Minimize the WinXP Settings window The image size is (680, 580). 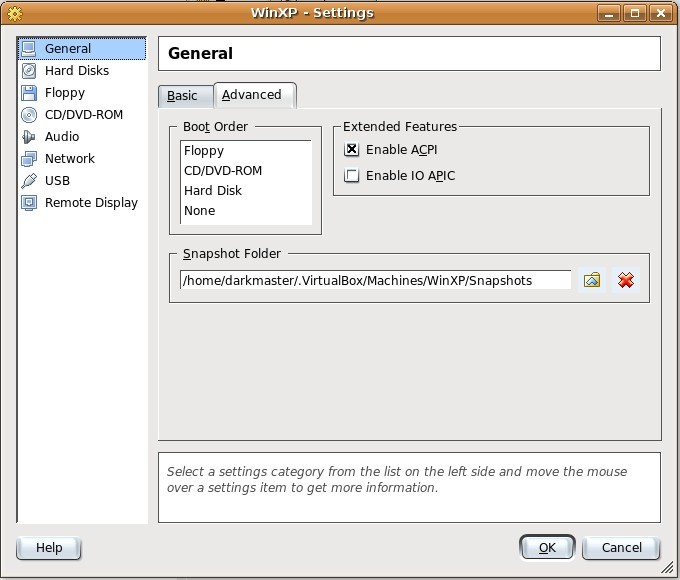pyautogui.click(x=609, y=13)
